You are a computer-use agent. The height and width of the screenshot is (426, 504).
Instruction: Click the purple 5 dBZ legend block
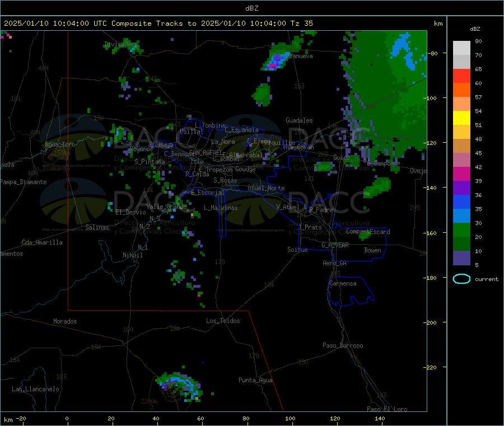pyautogui.click(x=461, y=258)
